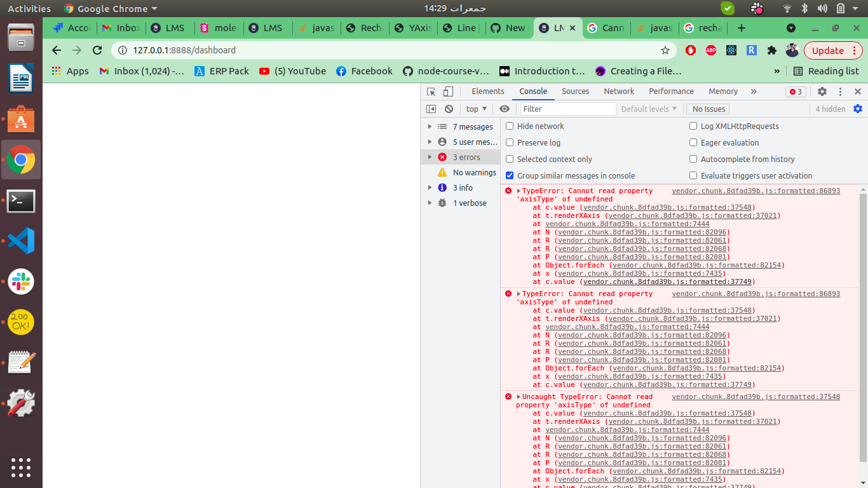Viewport: 868px width, 488px height.
Task: Open the console settings blue gear icon
Action: [857, 109]
